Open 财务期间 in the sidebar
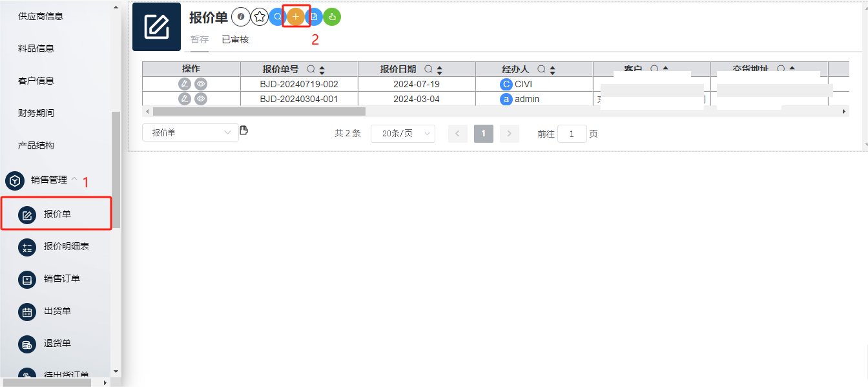Screen dimensions: 868x387 [x=36, y=113]
